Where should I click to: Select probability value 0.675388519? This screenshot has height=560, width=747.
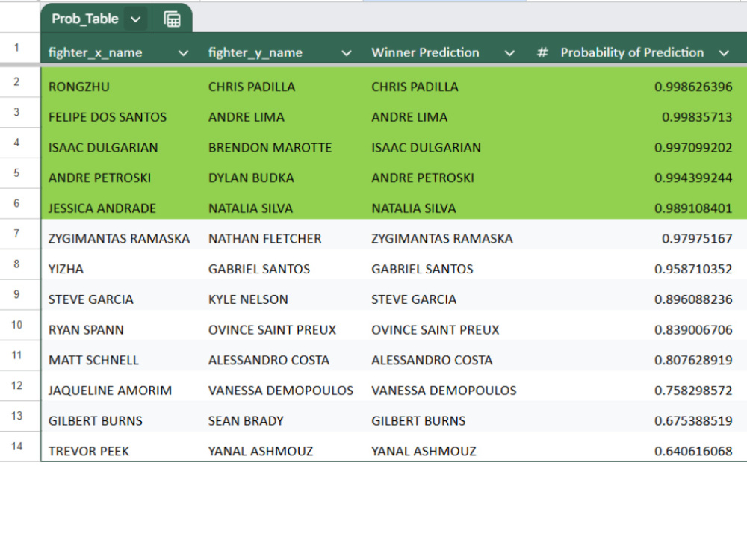pos(693,421)
